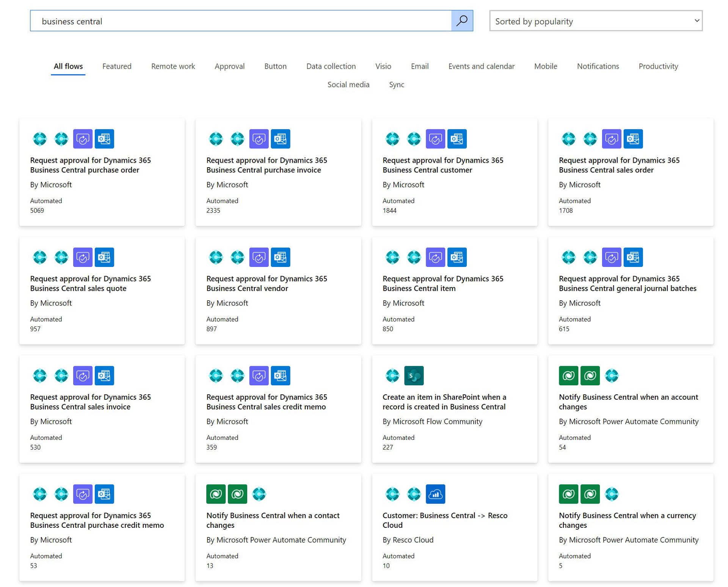Image resolution: width=728 pixels, height=587 pixels.
Task: Open the Remote work tab
Action: click(173, 66)
